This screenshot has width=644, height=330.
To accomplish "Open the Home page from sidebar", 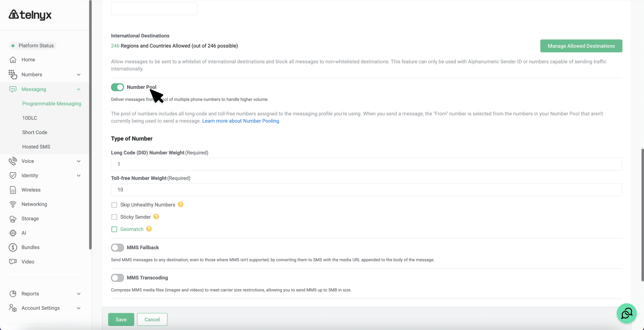I will pos(28,60).
